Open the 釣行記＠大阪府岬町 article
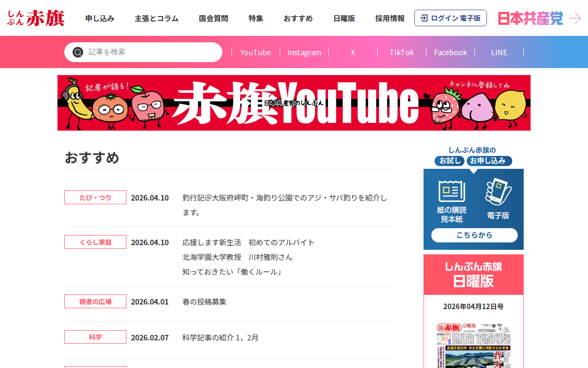The width and height of the screenshot is (588, 368). 285,205
